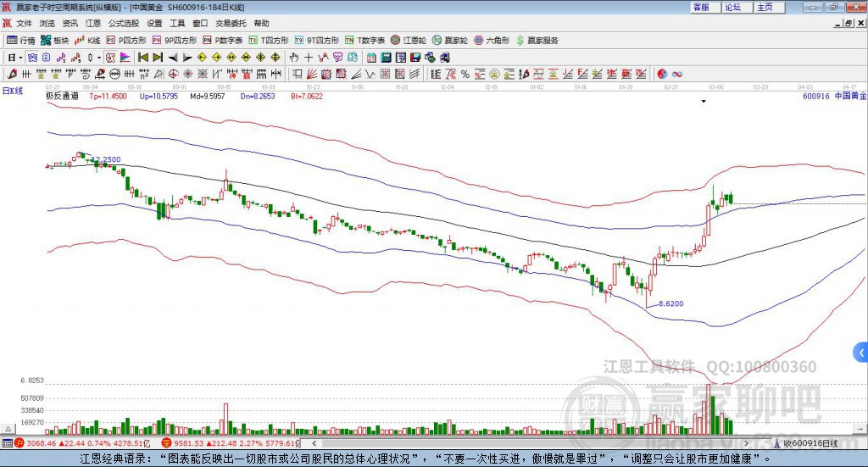Viewport: 868px width, 467px height.
Task: Click the yin-yang taiji icon
Action: (662, 74)
